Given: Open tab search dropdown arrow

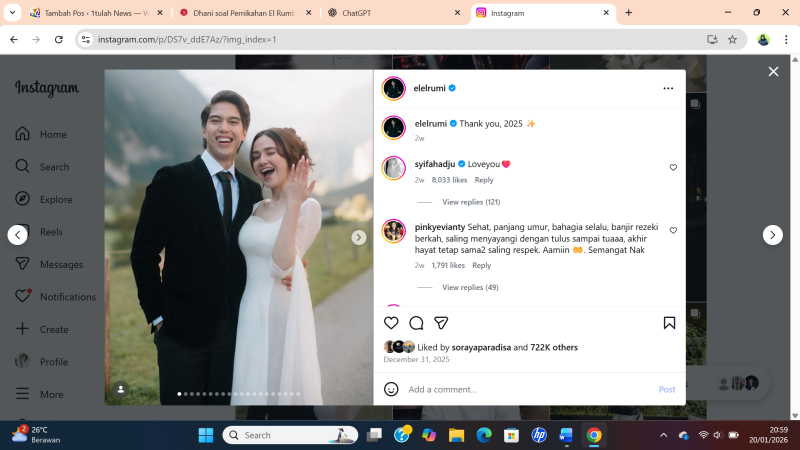Looking at the screenshot, I should click(12, 13).
